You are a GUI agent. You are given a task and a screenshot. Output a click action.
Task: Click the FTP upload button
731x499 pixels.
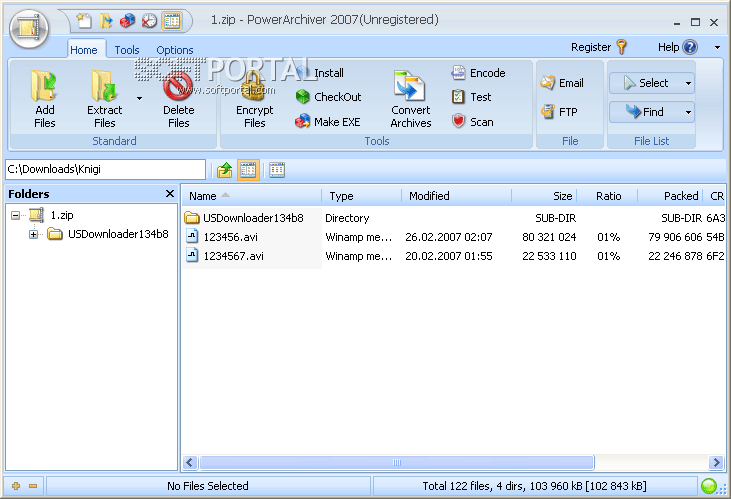click(559, 112)
